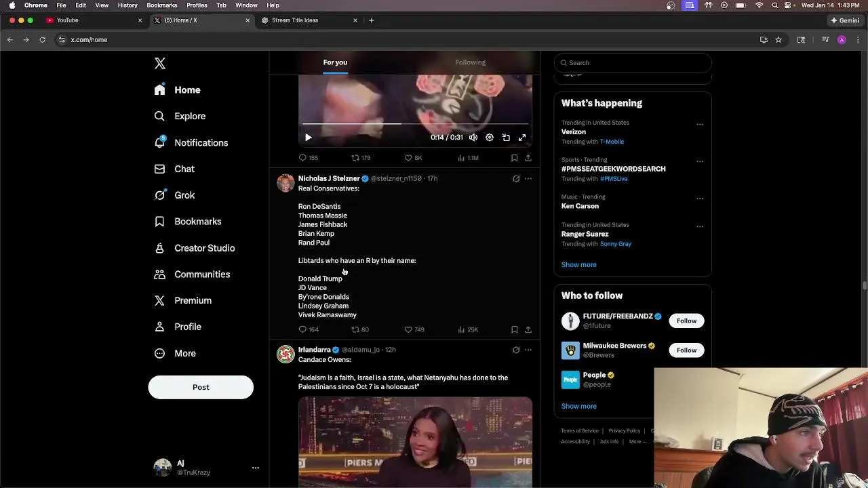Open the Sonny Gray trending link
Screen dimensions: 868x488
[616, 244]
